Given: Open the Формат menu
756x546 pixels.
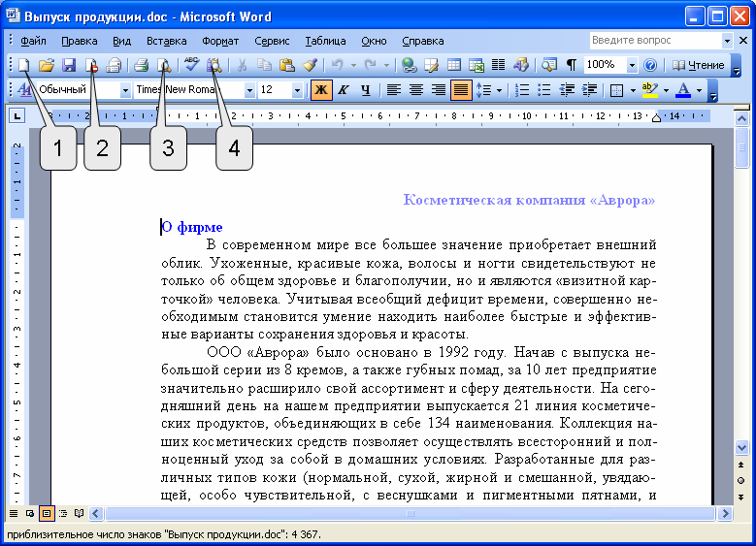Looking at the screenshot, I should click(220, 41).
